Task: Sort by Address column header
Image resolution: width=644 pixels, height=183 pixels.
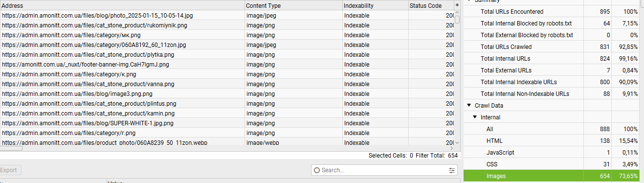Action: [122, 5]
